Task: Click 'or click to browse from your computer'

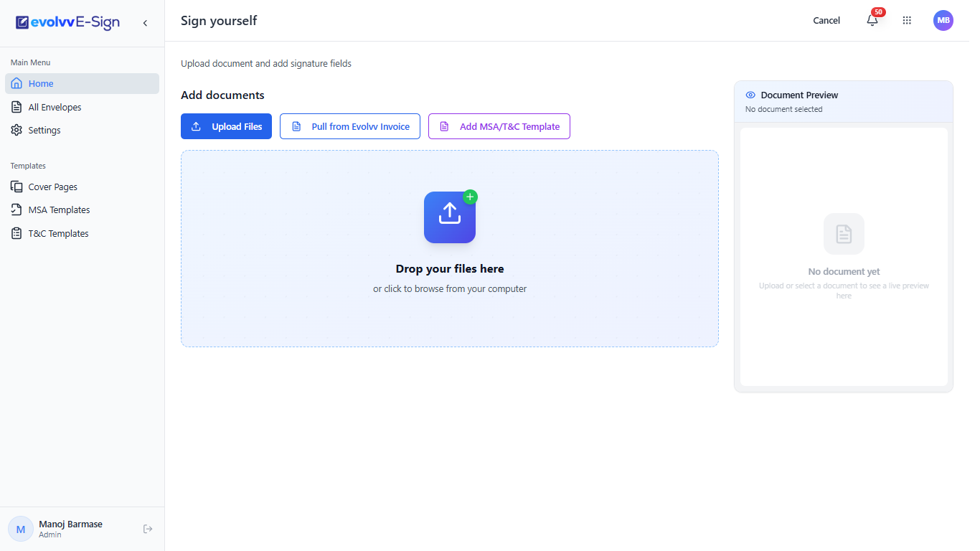Action: [450, 289]
